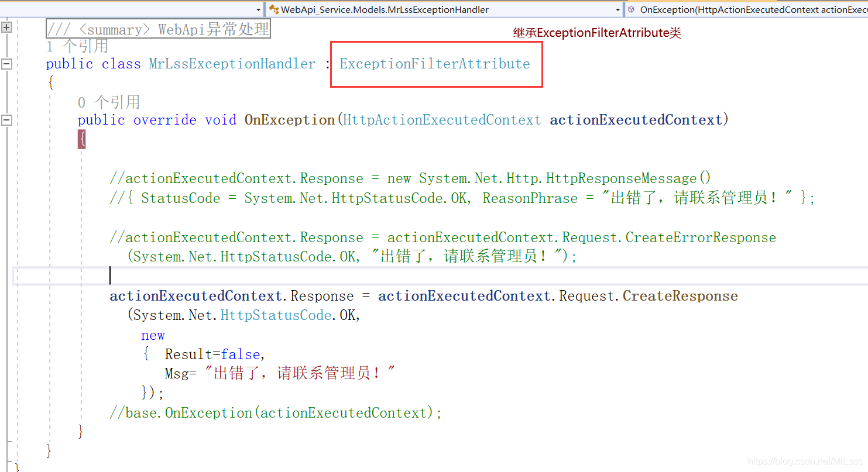868x472 pixels.
Task: Click the 'false' value after Result=
Action: (x=241, y=354)
